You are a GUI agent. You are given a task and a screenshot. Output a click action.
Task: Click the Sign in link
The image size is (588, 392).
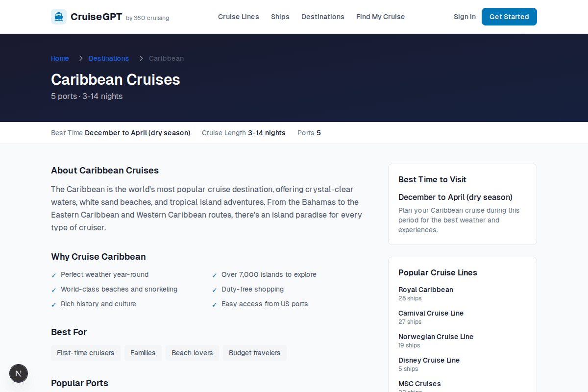tap(464, 17)
